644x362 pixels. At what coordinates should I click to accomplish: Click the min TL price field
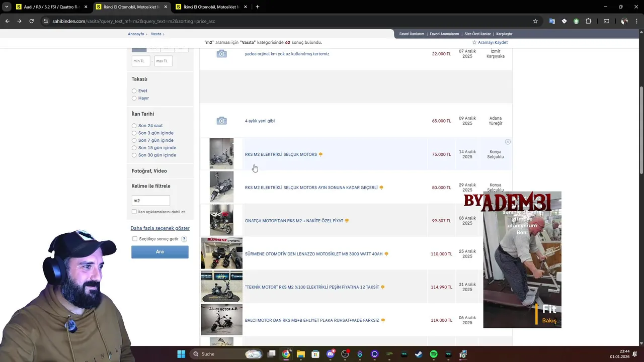[x=141, y=61]
